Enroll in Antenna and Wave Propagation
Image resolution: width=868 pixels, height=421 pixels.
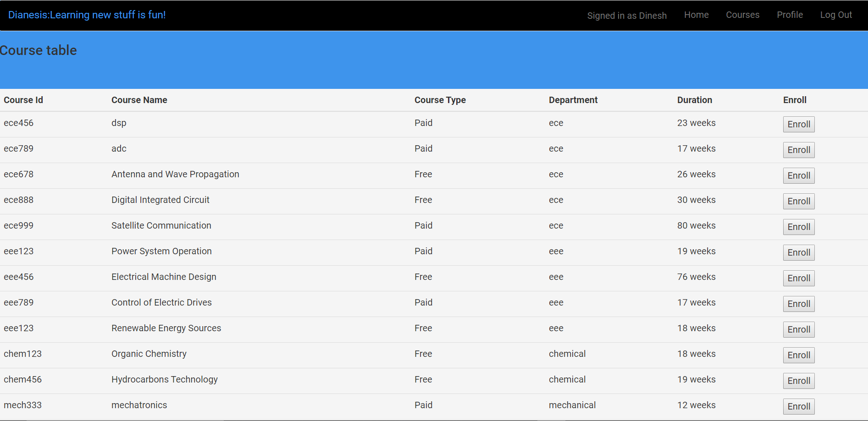[799, 175]
